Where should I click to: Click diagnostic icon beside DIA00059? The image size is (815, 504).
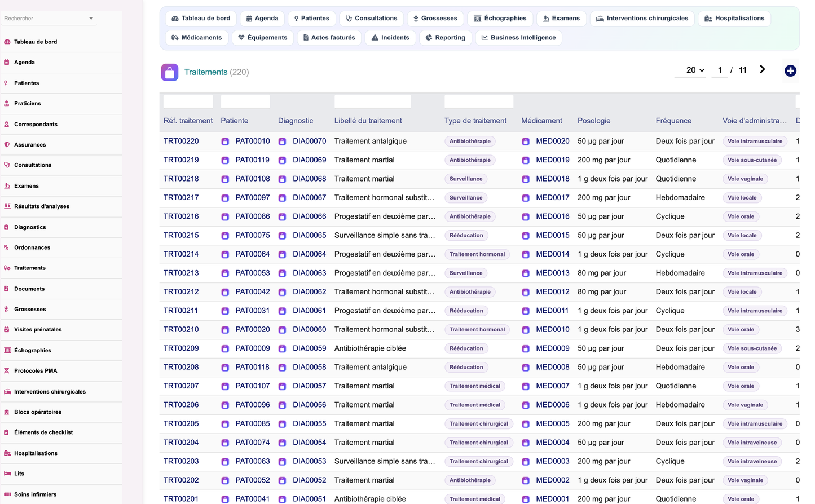click(282, 348)
